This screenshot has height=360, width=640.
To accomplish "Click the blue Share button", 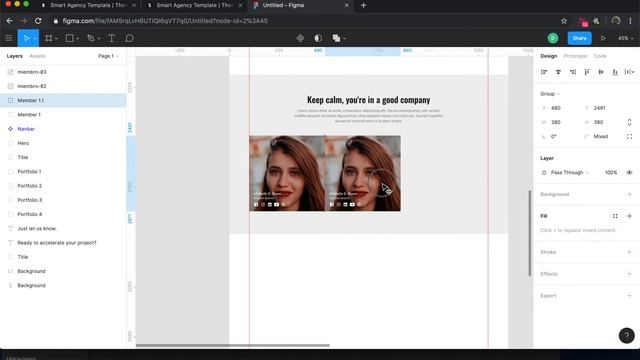I will 580,38.
